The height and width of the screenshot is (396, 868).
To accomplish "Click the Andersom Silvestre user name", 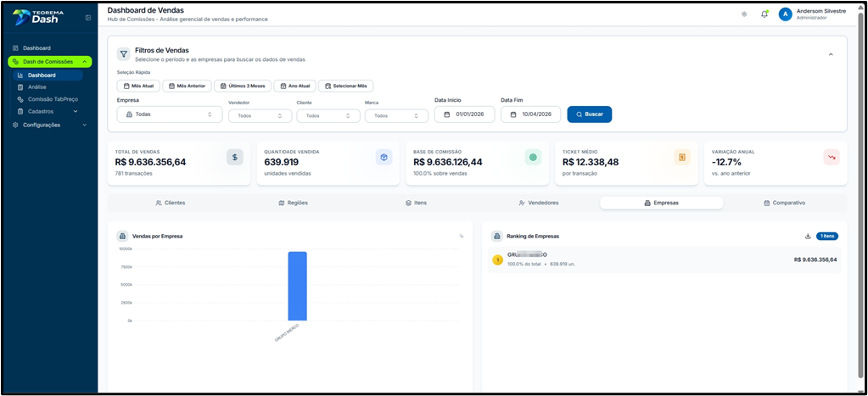I will [x=821, y=11].
